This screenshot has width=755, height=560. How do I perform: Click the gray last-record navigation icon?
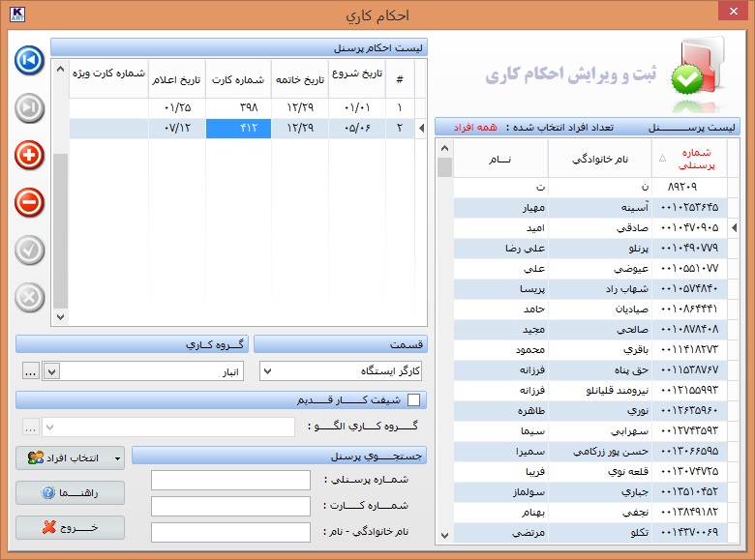pos(30,106)
